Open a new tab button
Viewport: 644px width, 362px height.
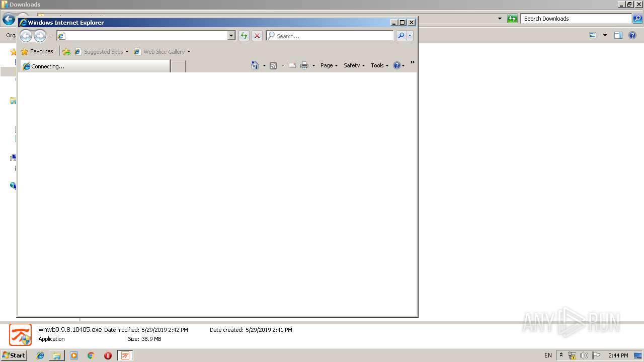pos(179,66)
